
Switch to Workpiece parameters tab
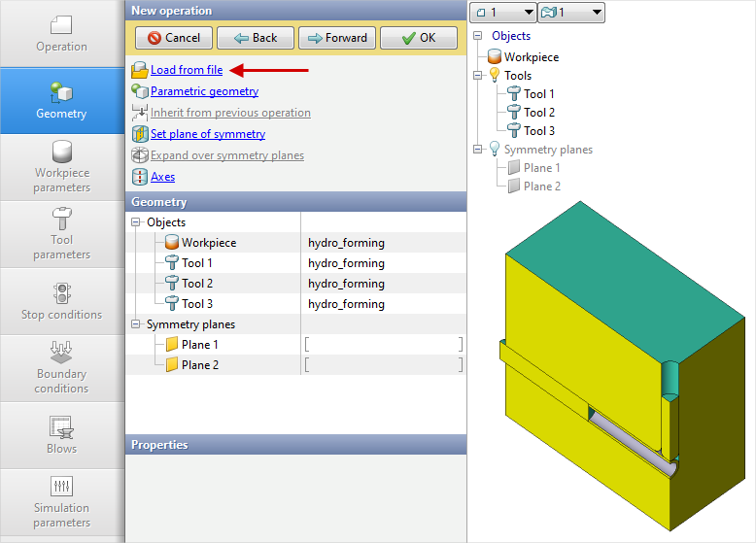coord(62,167)
